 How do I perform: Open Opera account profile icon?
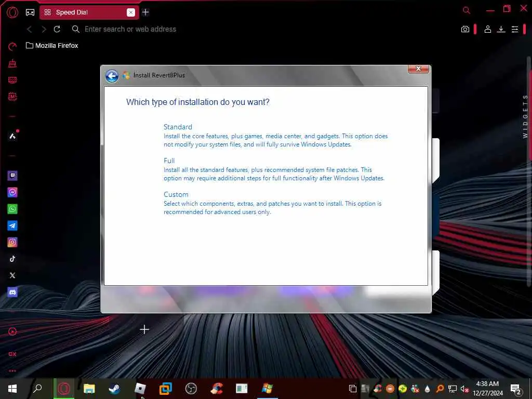coord(487,29)
